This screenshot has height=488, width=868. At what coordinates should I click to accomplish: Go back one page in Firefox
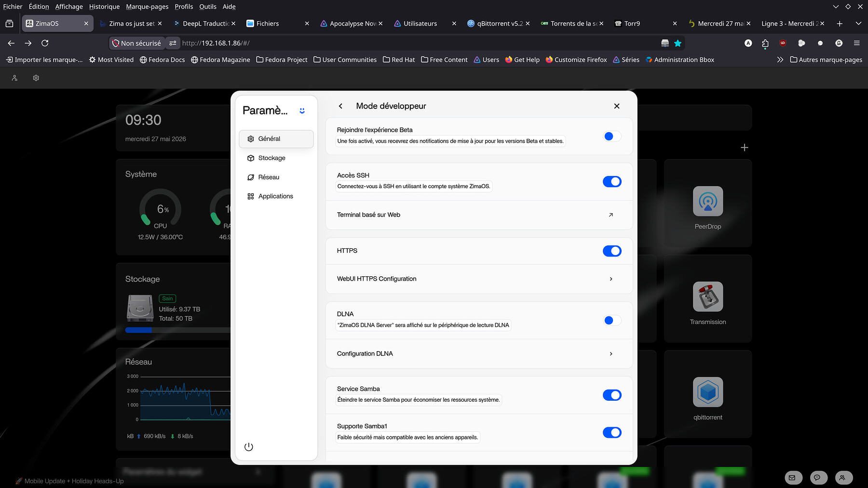pyautogui.click(x=11, y=43)
